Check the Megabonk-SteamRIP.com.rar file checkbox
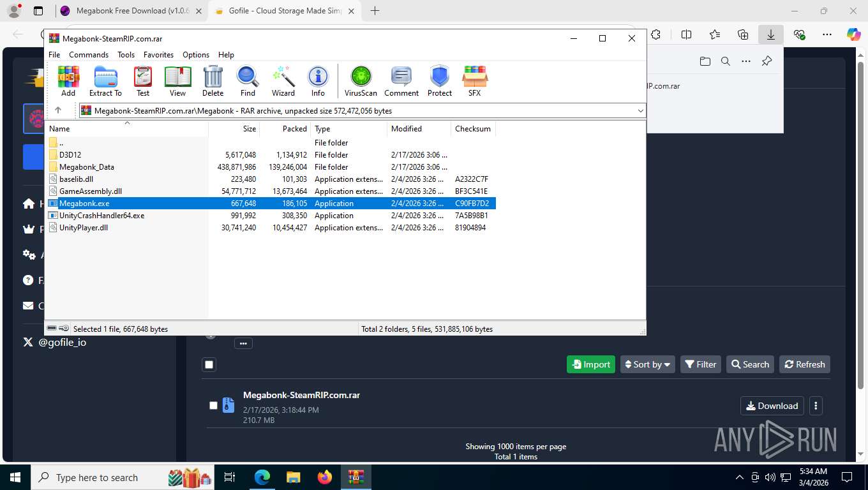The width and height of the screenshot is (868, 490). pos(213,406)
